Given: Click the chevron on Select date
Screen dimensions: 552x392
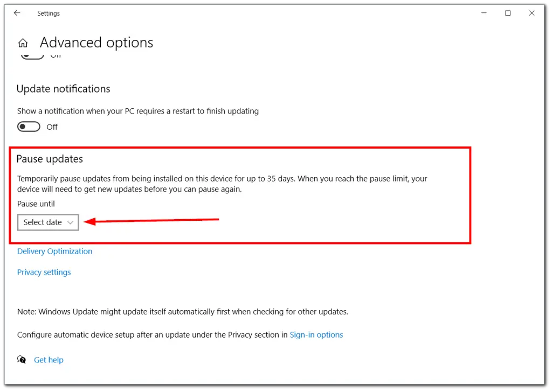Looking at the screenshot, I should (x=71, y=222).
